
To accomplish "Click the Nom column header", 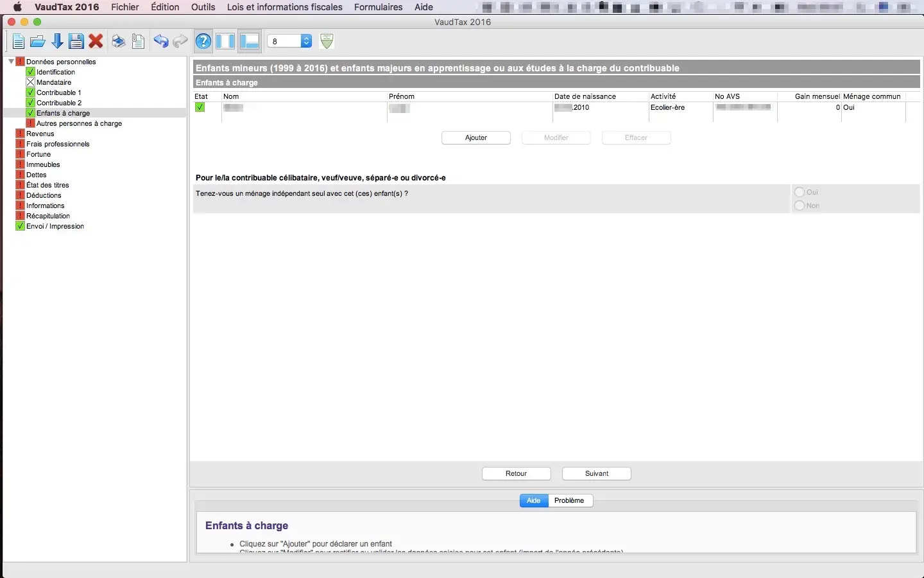I will pyautogui.click(x=304, y=96).
